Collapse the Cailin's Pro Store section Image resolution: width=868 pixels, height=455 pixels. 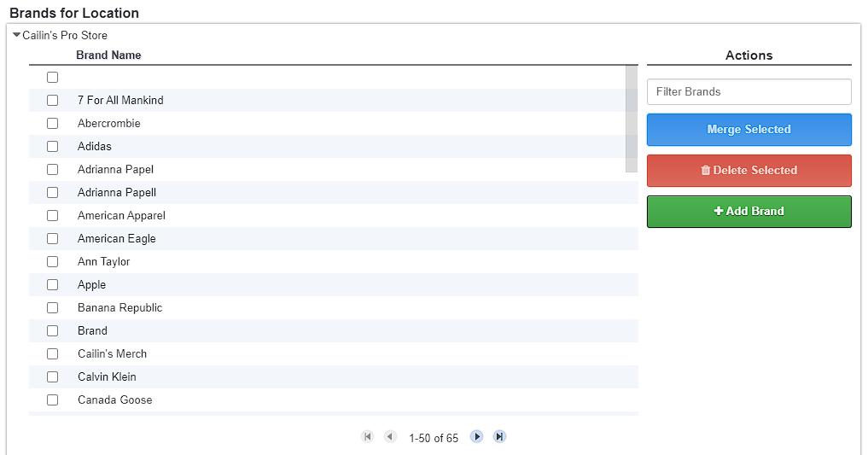16,35
